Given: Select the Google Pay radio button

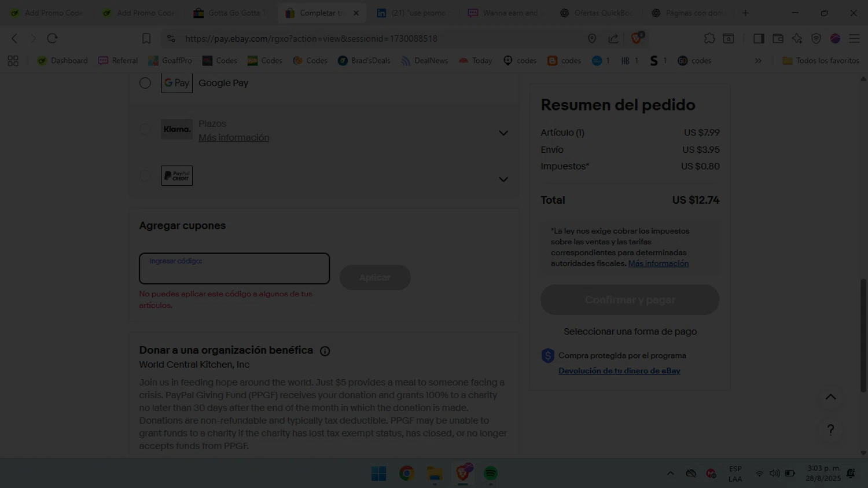Looking at the screenshot, I should click(145, 83).
